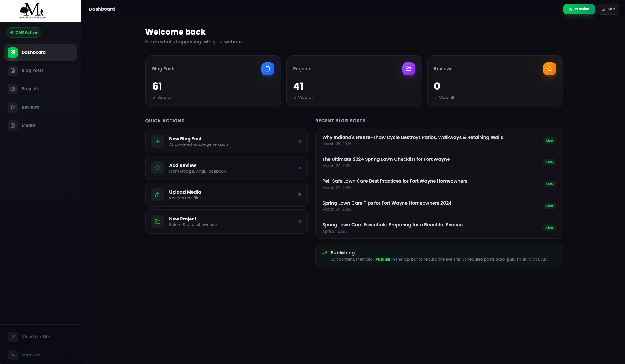
Task: Click the Live badge on Spring Lawn Care Essentials
Action: [549, 228]
